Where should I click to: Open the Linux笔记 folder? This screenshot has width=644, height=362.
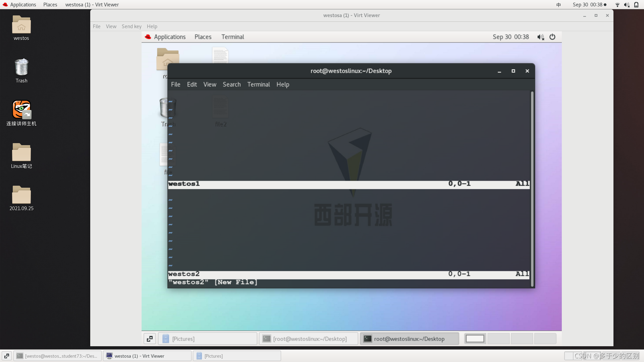21,153
